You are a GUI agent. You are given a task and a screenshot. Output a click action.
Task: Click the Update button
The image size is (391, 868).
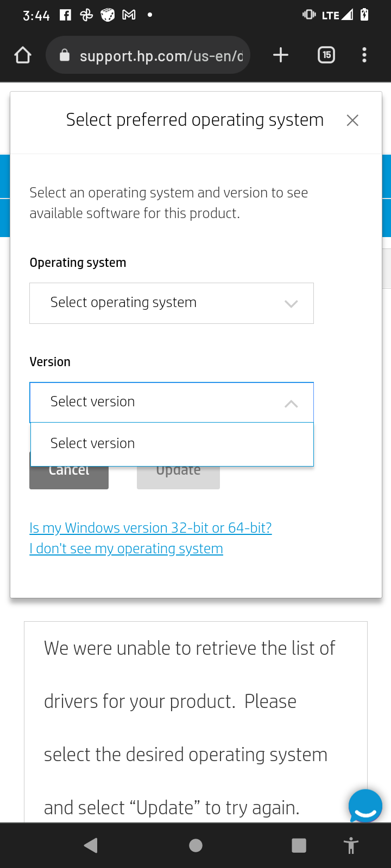(178, 477)
